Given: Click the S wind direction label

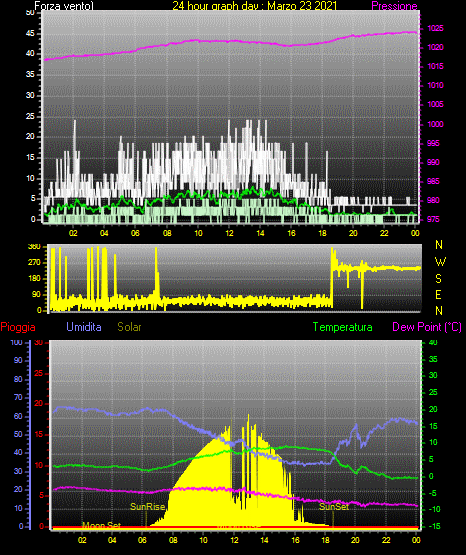Looking at the screenshot, I should [x=438, y=279].
